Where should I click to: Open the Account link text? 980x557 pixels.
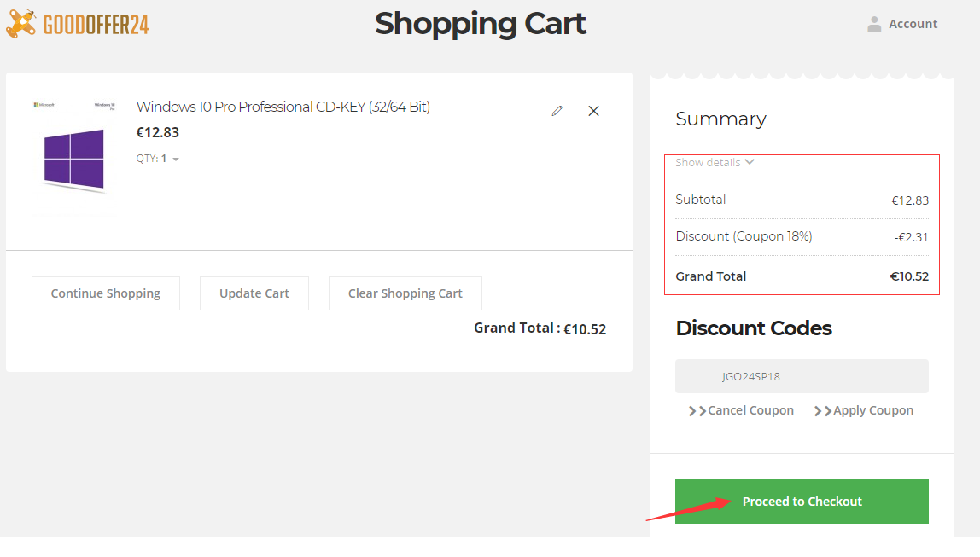coord(913,24)
